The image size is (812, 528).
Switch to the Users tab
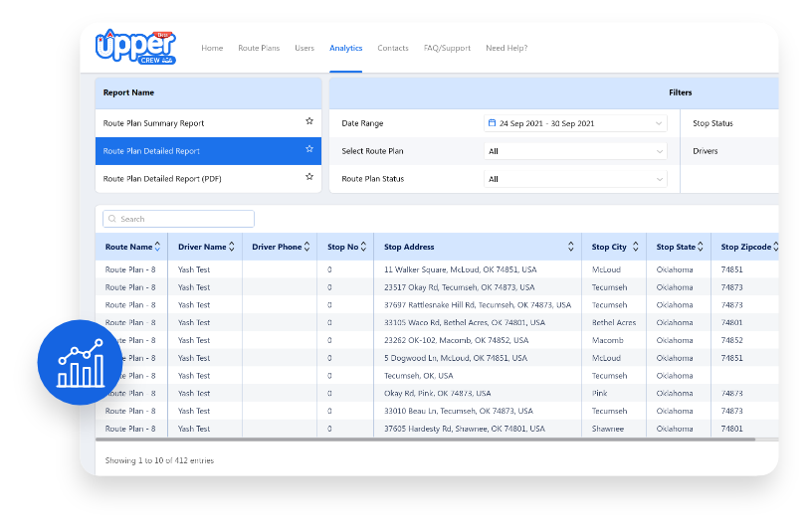(304, 48)
